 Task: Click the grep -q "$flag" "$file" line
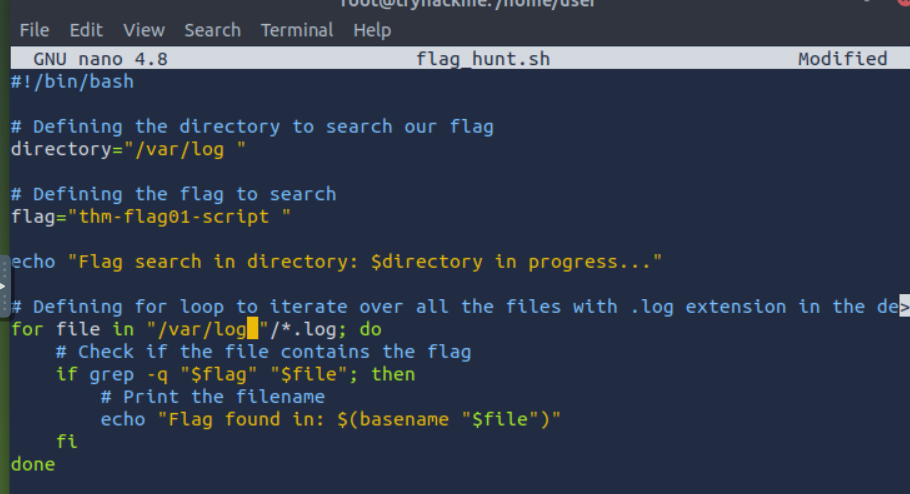tap(236, 374)
